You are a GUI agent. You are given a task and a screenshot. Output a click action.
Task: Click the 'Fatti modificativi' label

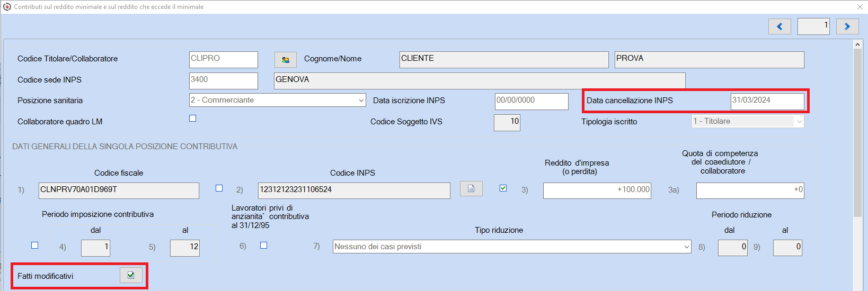(x=46, y=276)
